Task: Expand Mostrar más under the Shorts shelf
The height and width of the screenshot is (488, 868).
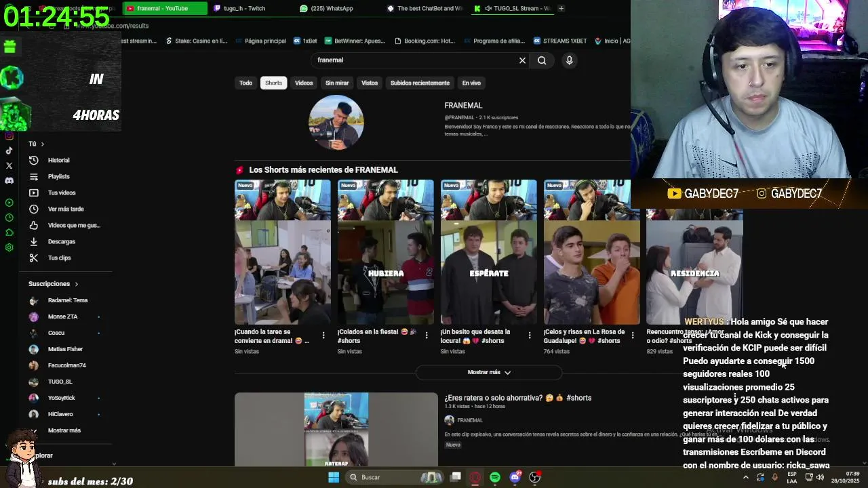Action: 489,372
